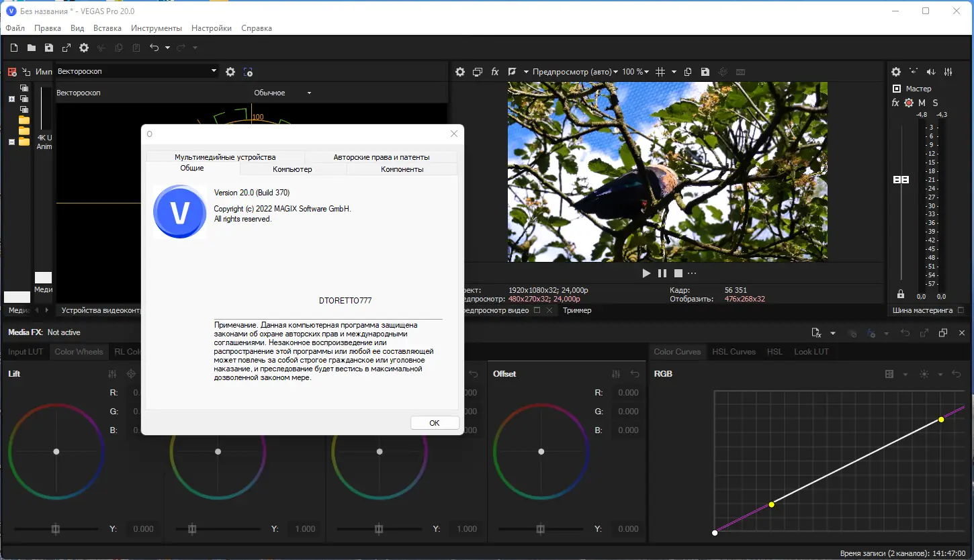Viewport: 974px width, 560px height.
Task: Open master FX button in the Мастер bus
Action: point(895,103)
